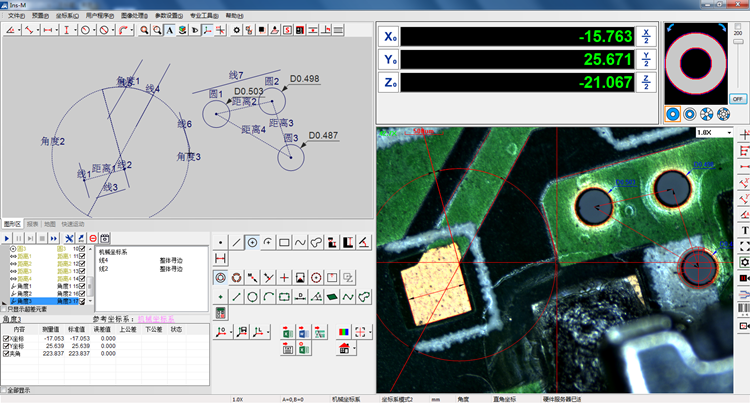Viewport: 750px width, 403px height.
Task: Click the zoom in magnifier icon
Action: click(145, 30)
